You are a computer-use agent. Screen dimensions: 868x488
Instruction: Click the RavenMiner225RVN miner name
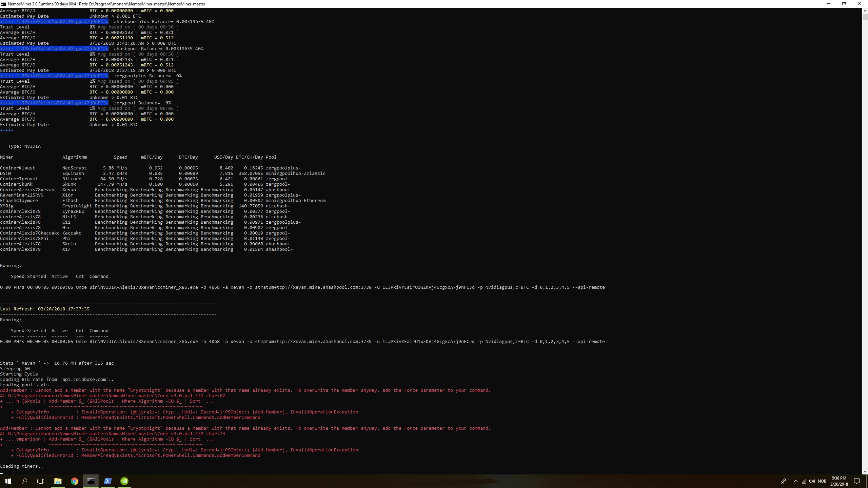(22, 195)
